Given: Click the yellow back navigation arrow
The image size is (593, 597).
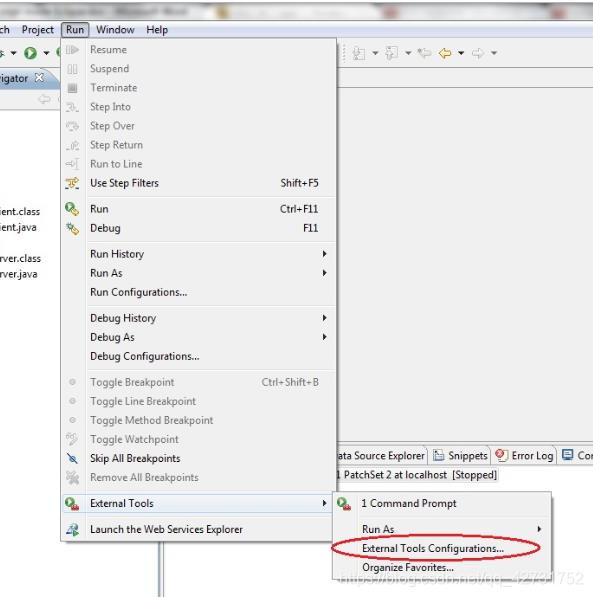Looking at the screenshot, I should click(445, 53).
